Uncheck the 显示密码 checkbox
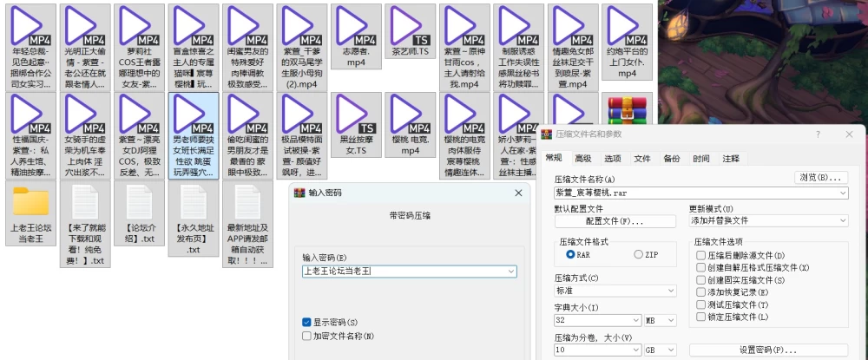Viewport: 868px width, 360px height. pyautogui.click(x=306, y=322)
